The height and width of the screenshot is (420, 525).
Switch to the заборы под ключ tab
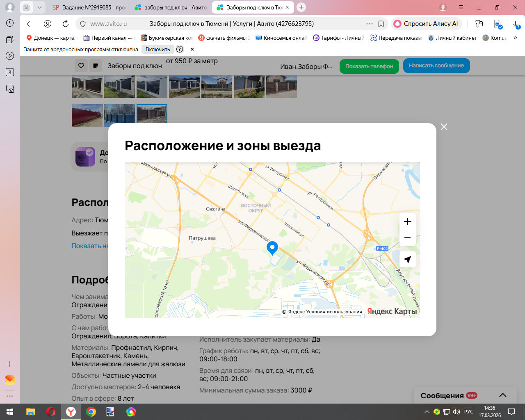click(171, 7)
